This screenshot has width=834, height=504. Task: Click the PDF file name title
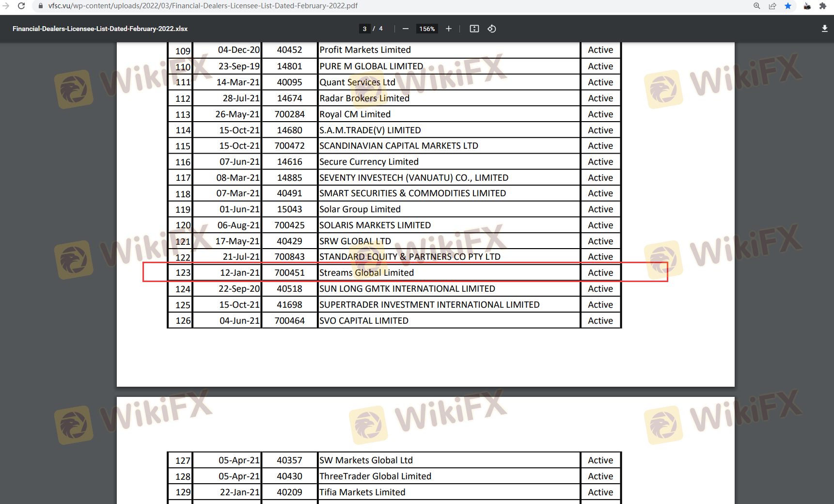100,29
